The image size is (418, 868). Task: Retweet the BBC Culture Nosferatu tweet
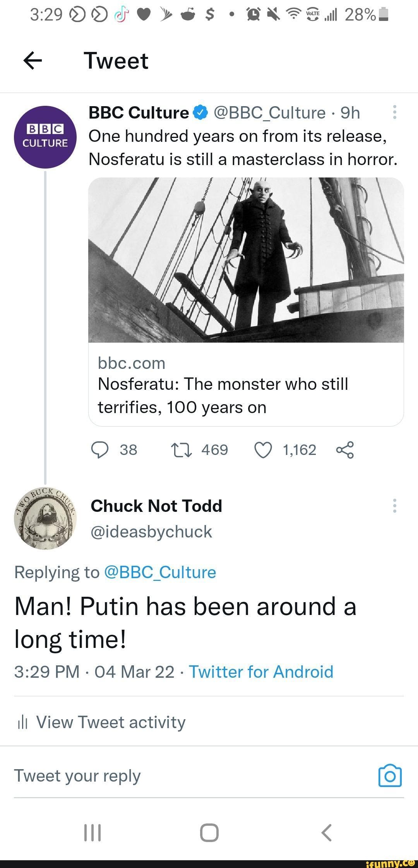pos(181,450)
